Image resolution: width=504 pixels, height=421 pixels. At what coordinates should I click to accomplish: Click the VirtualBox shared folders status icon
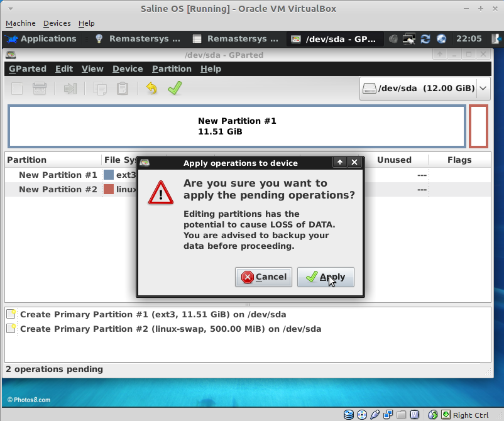coord(401,415)
